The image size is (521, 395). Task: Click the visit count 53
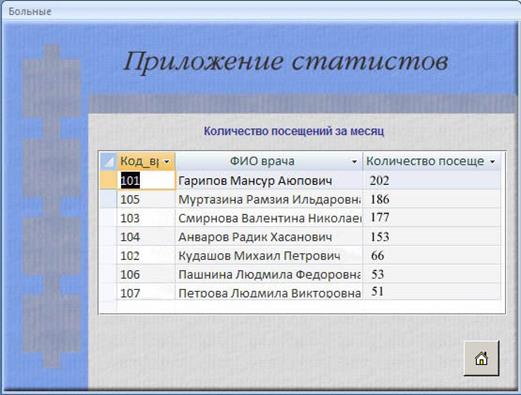point(432,274)
